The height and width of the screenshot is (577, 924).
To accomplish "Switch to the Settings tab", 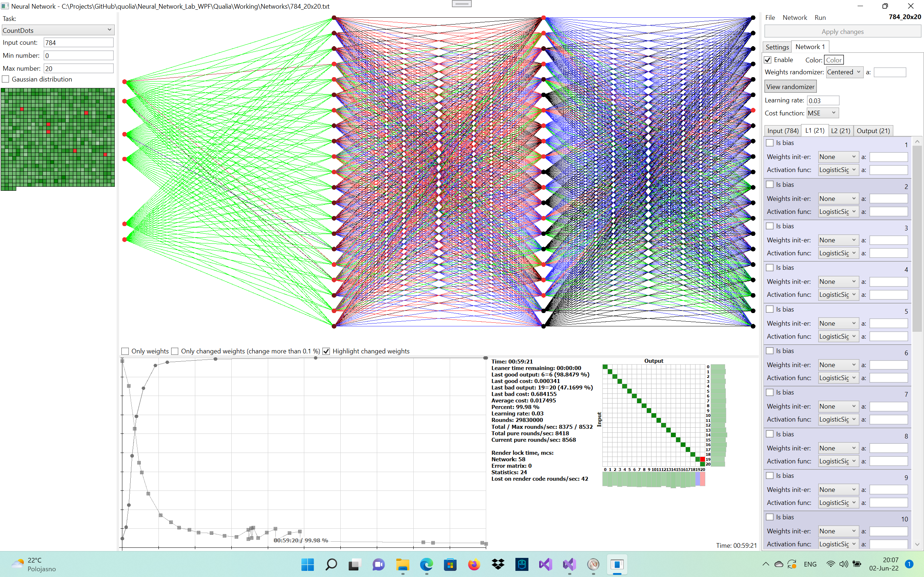I will click(776, 46).
